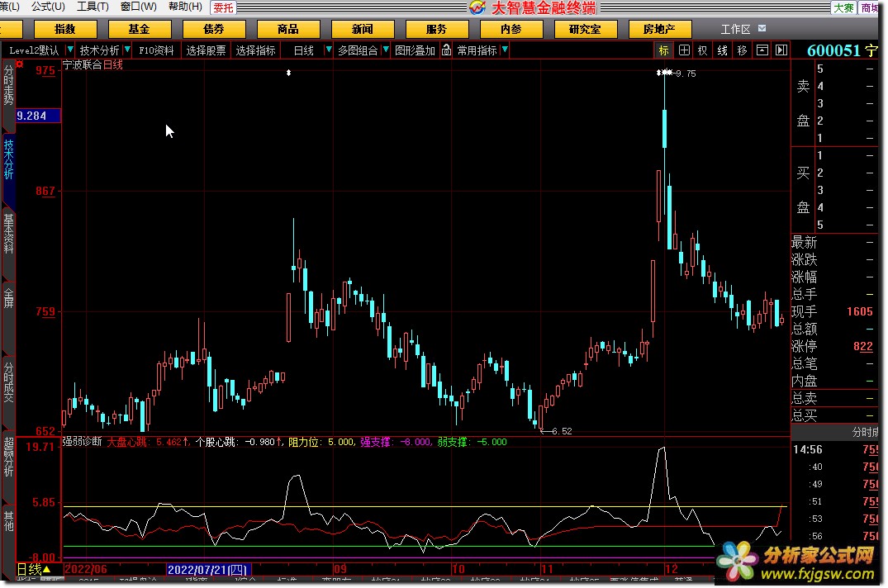Click the grid layout icon next to 标

click(684, 50)
